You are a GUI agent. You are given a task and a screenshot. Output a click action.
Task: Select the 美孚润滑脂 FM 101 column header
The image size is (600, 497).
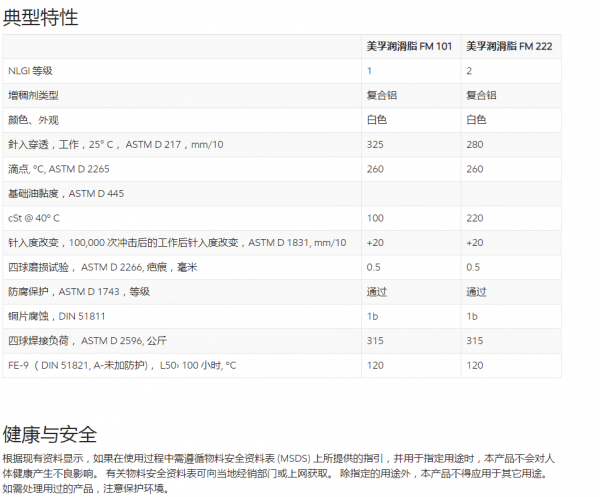[409, 47]
